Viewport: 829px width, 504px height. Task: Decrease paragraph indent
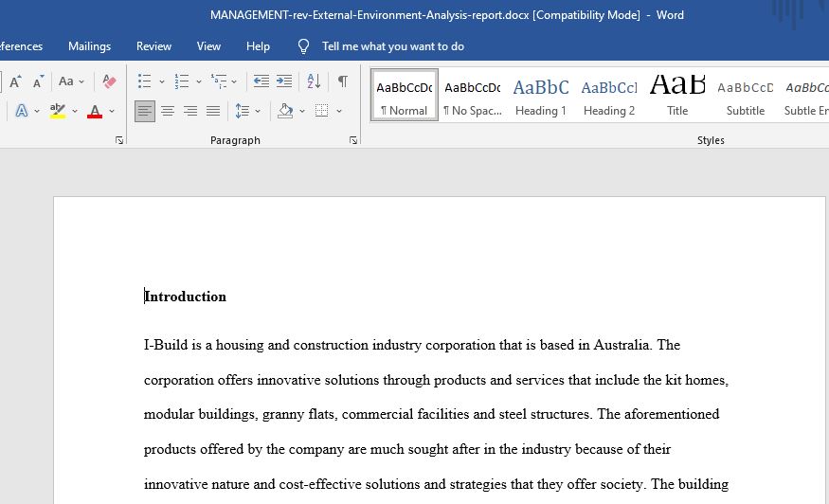261,81
